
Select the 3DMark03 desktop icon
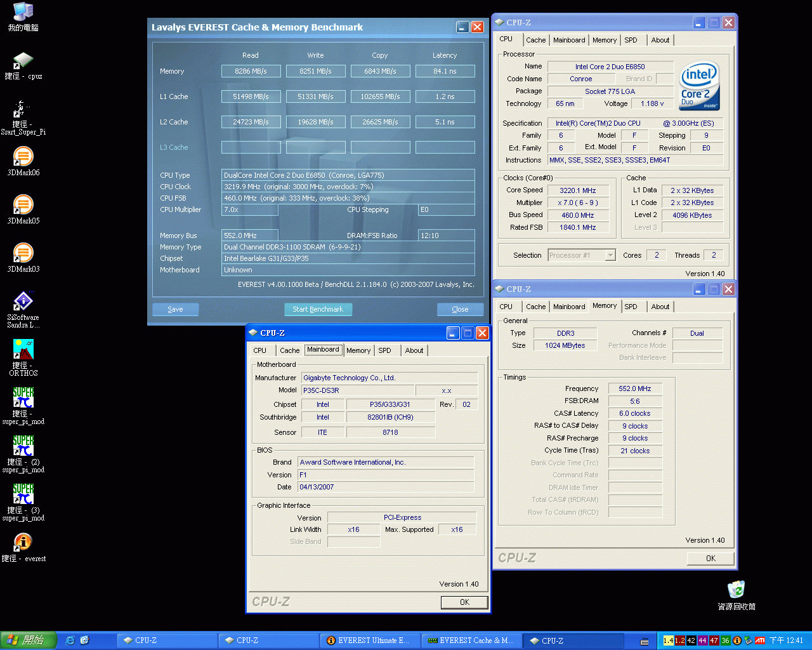coord(23,258)
